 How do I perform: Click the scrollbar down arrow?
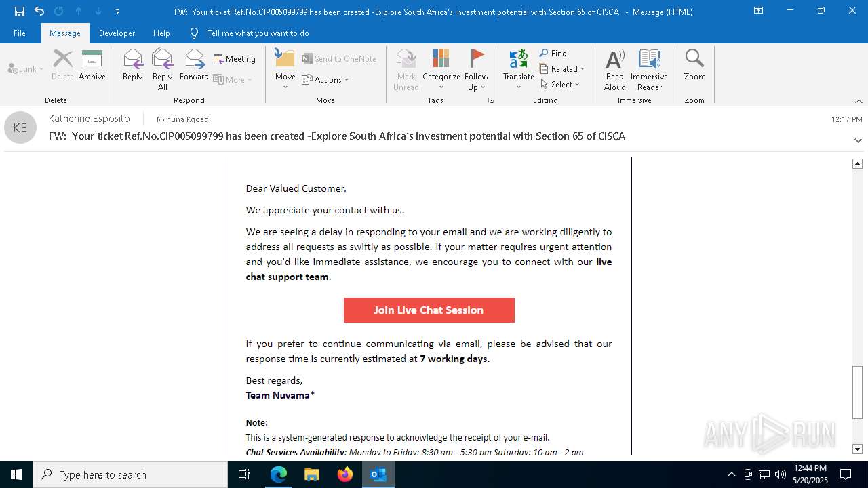coord(857,449)
